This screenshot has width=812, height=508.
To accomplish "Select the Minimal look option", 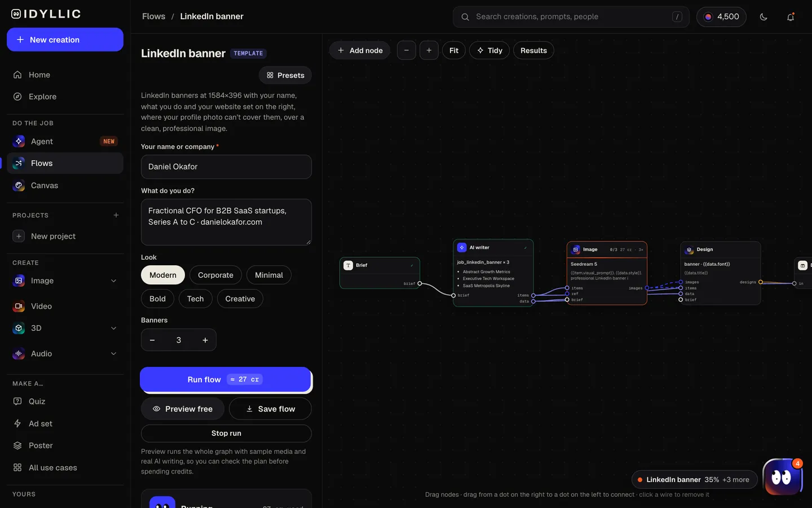I will click(269, 275).
